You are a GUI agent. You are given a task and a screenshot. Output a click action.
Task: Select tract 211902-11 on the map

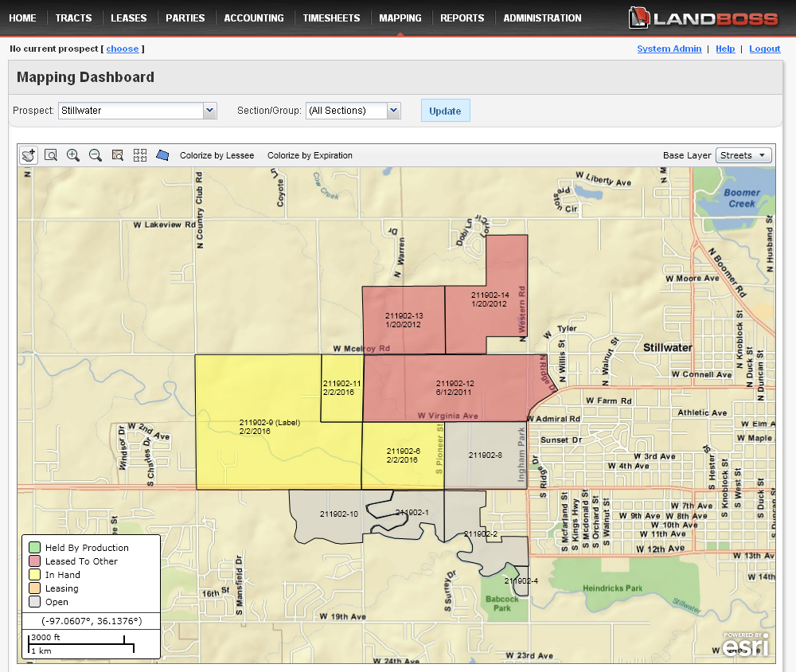[x=342, y=388]
